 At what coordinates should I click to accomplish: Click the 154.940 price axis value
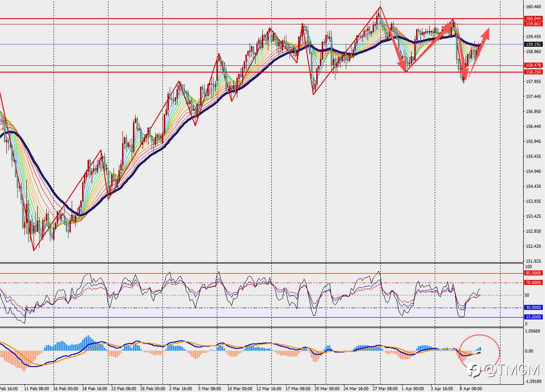(x=534, y=171)
